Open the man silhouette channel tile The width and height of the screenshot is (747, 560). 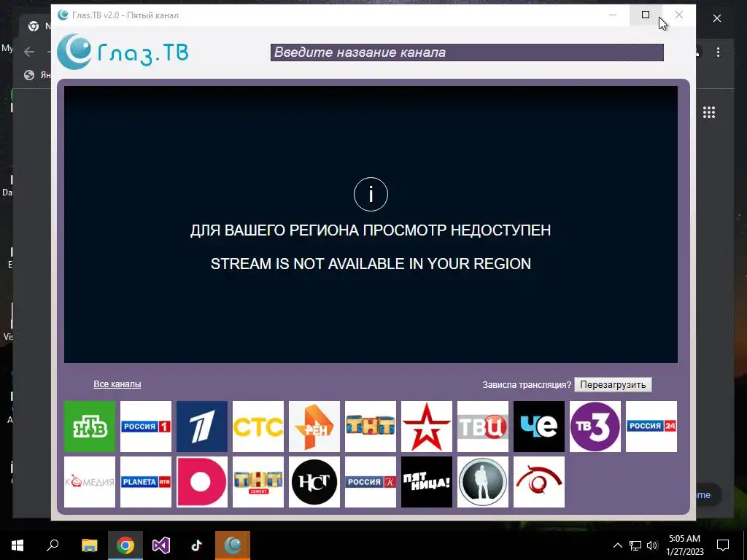pyautogui.click(x=483, y=482)
